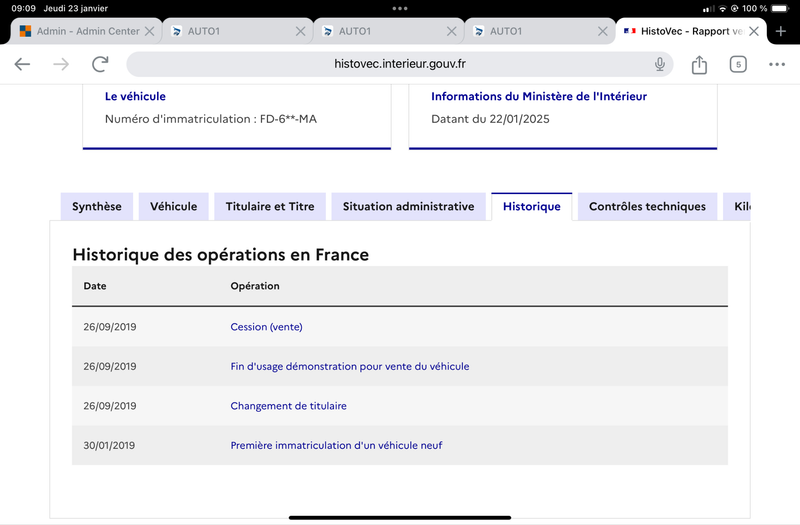Click the 26/09/2019 date beside Cession (vente)
This screenshot has width=800, height=525.
tap(110, 327)
